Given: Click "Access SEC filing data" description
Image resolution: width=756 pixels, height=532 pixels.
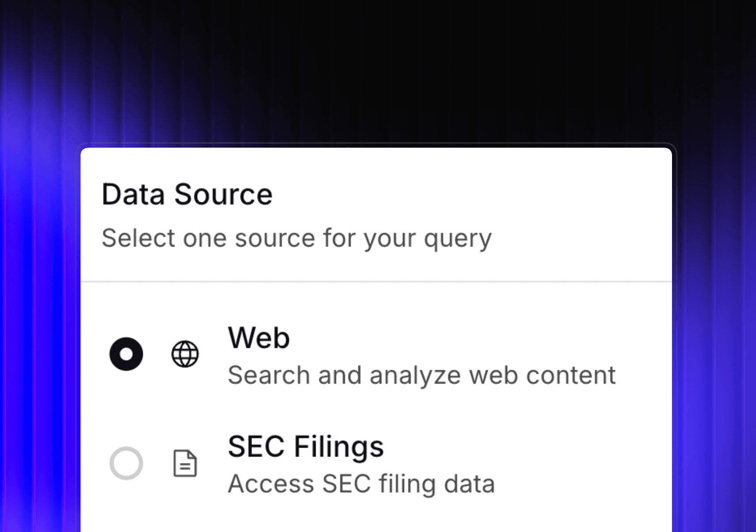Looking at the screenshot, I should [x=361, y=484].
